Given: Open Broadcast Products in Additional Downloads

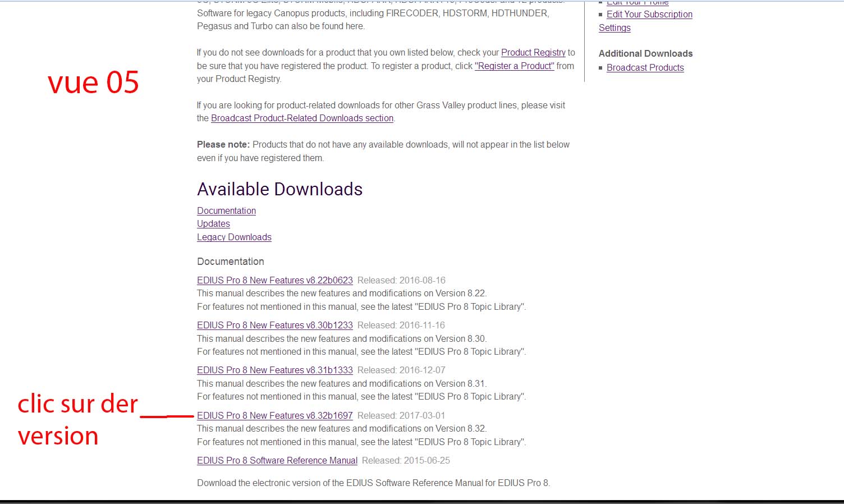Looking at the screenshot, I should point(645,67).
